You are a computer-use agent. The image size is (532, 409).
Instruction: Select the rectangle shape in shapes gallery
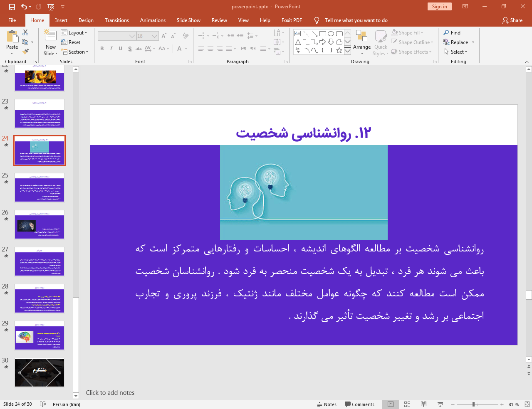click(x=323, y=34)
